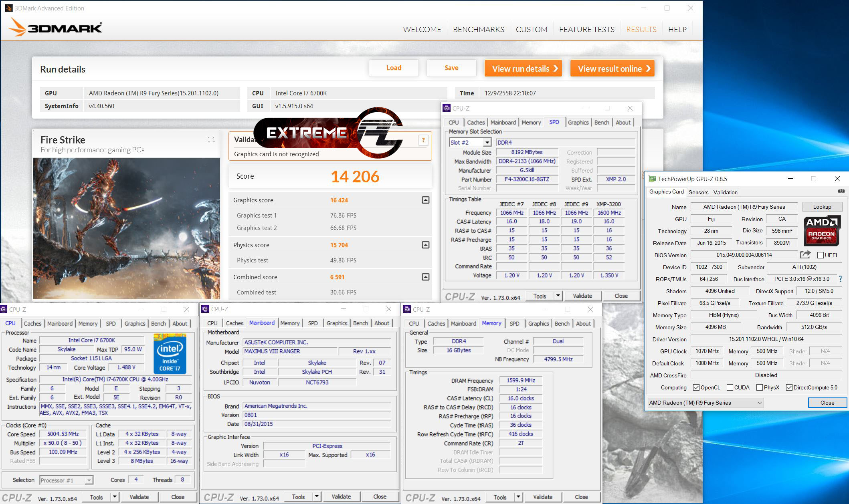Open the Slot #2 memory slot dropdown
The height and width of the screenshot is (504, 849).
tap(487, 142)
